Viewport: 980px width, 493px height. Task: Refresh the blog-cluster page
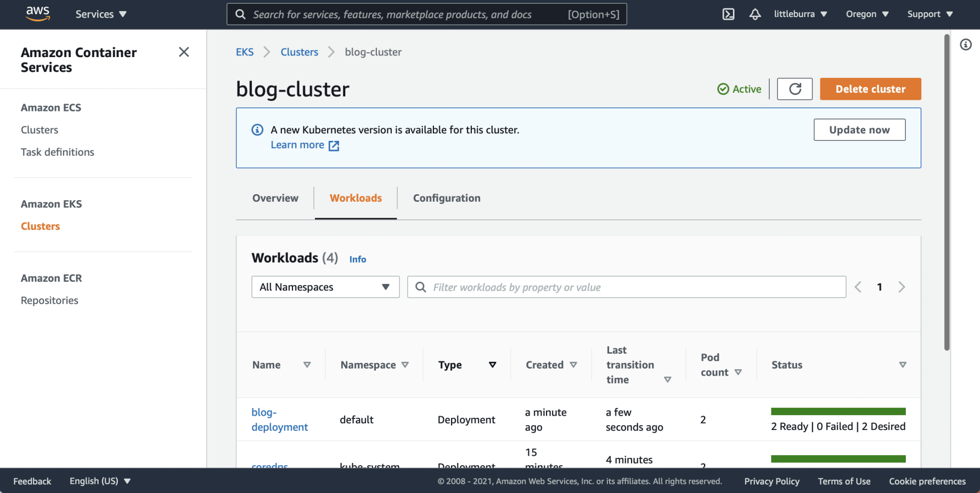(x=794, y=89)
